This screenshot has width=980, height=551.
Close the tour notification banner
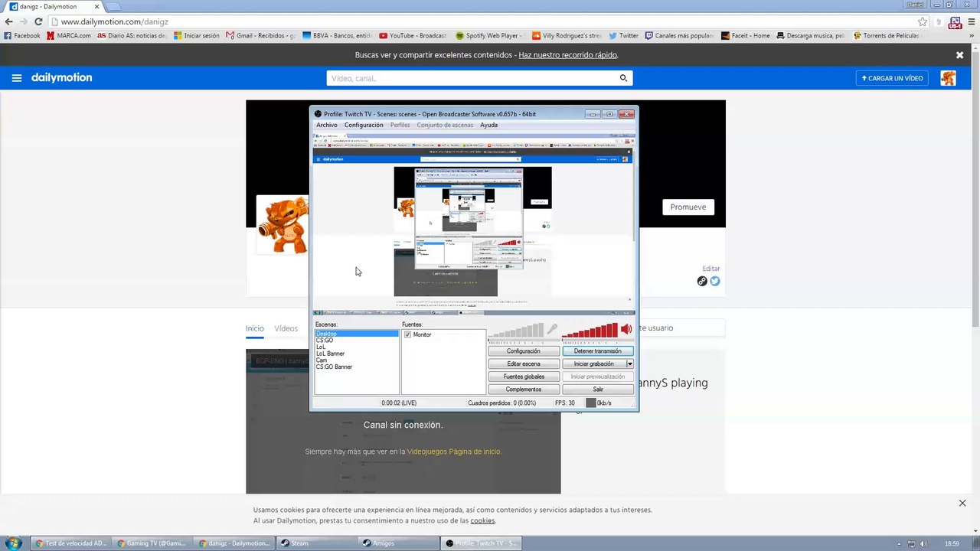coord(959,55)
